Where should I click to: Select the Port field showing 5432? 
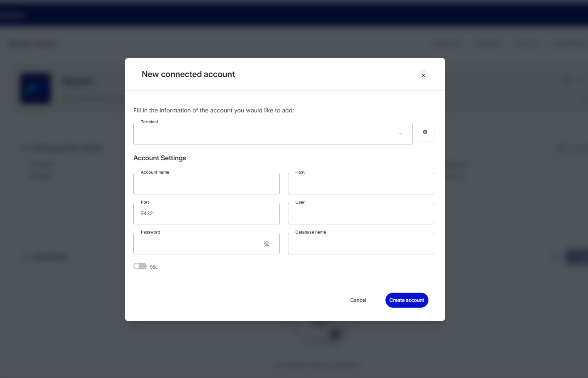(206, 214)
